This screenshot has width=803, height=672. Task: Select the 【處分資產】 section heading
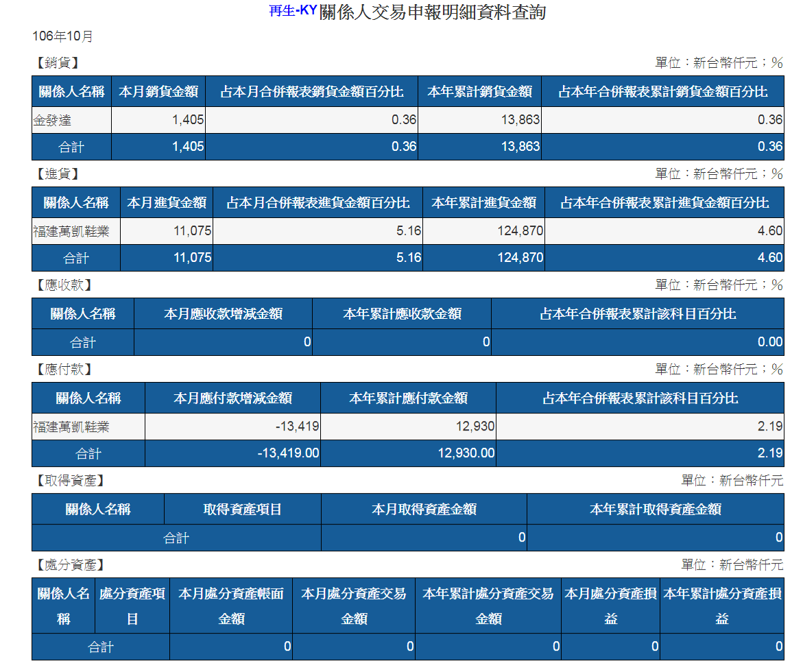[71, 566]
